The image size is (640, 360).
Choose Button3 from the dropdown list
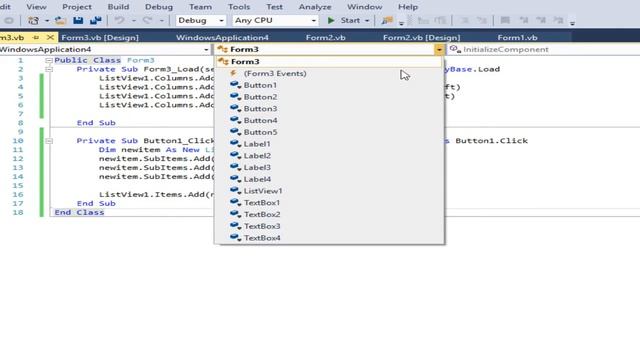click(x=329, y=109)
